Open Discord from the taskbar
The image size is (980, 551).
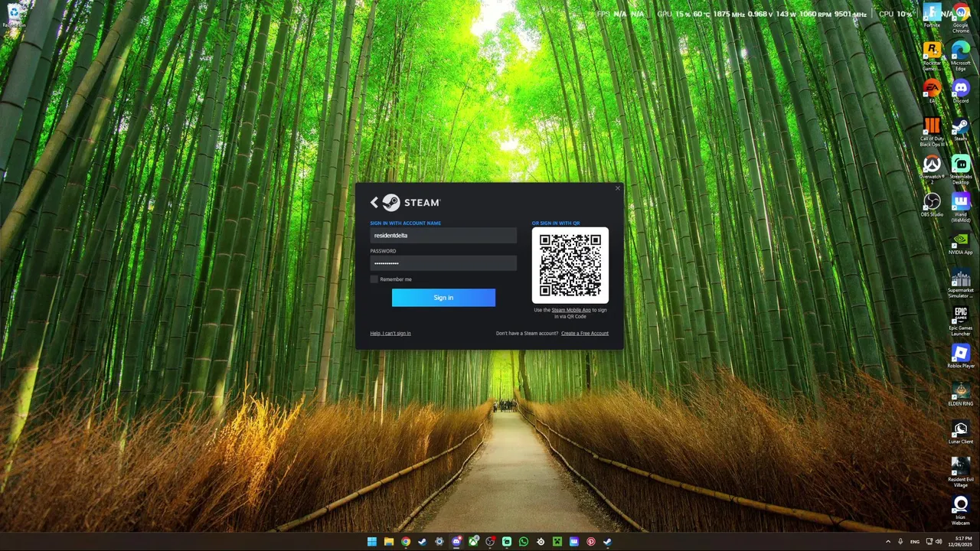pos(456,542)
